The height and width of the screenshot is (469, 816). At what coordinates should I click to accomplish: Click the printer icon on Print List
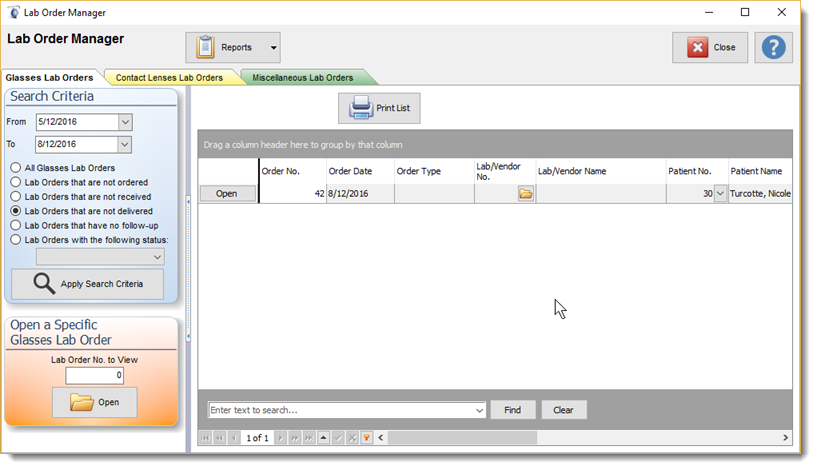click(x=359, y=108)
